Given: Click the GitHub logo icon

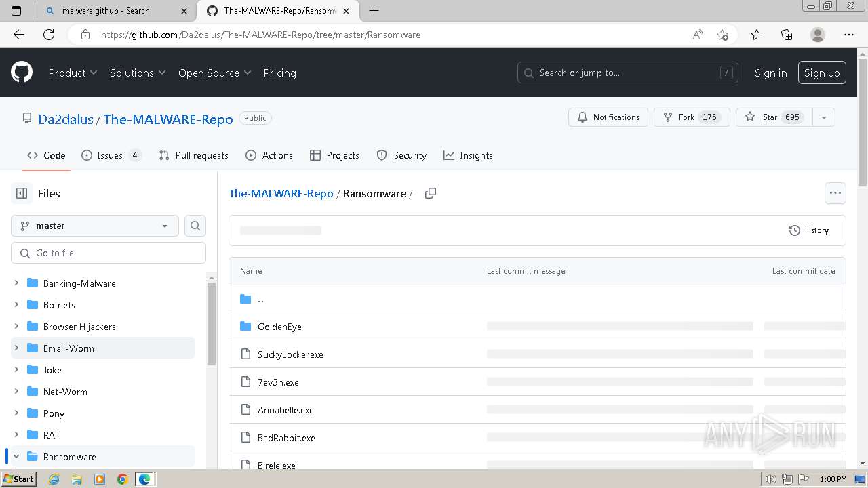Looking at the screenshot, I should click(22, 73).
